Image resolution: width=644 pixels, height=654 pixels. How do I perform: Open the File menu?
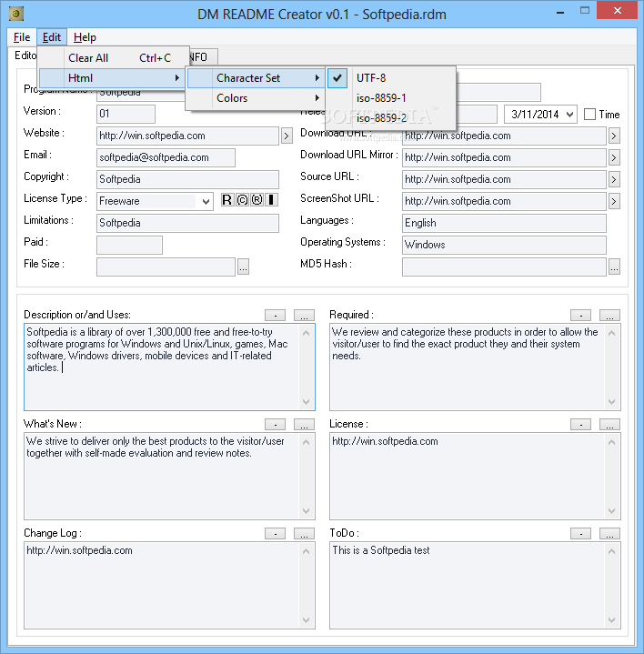point(22,37)
